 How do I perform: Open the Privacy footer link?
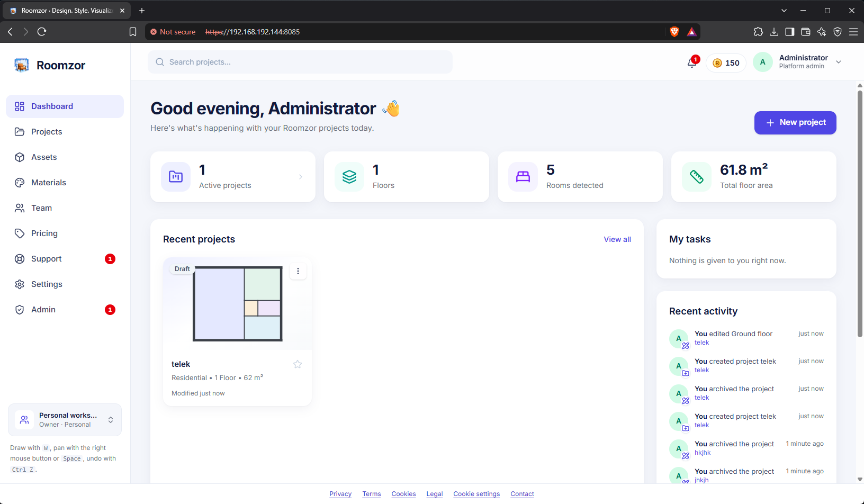pyautogui.click(x=340, y=494)
